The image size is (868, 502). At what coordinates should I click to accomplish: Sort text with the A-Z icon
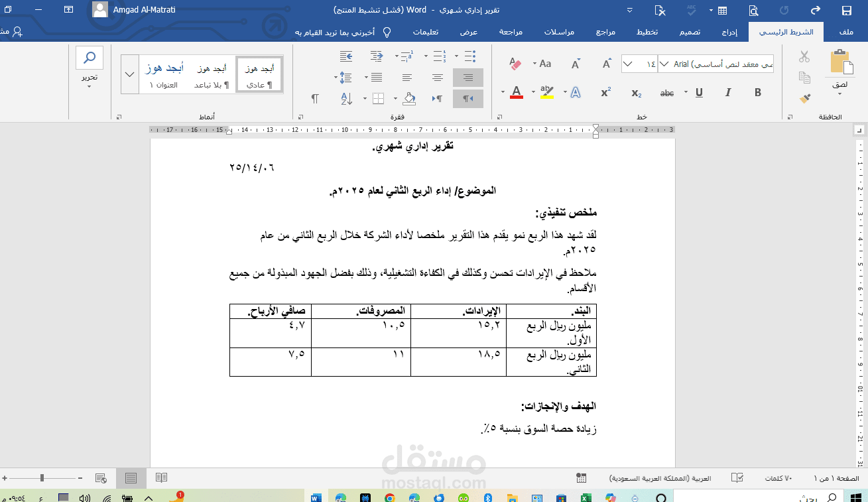346,99
